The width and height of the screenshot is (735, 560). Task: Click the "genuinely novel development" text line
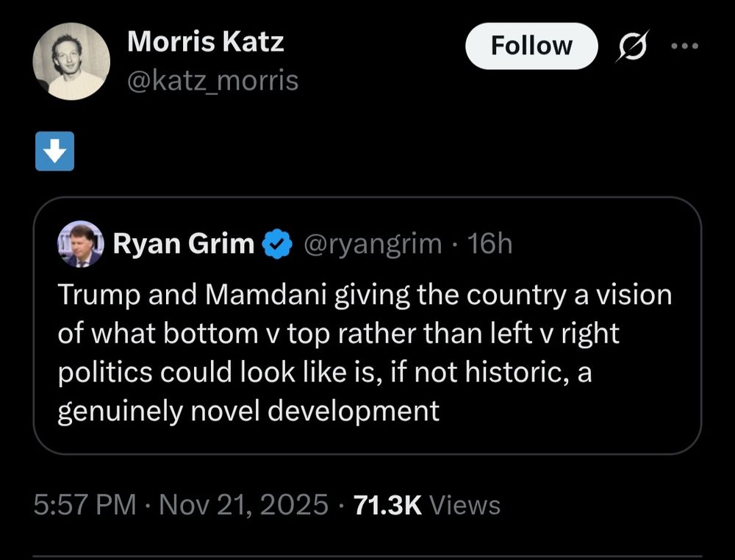click(248, 410)
